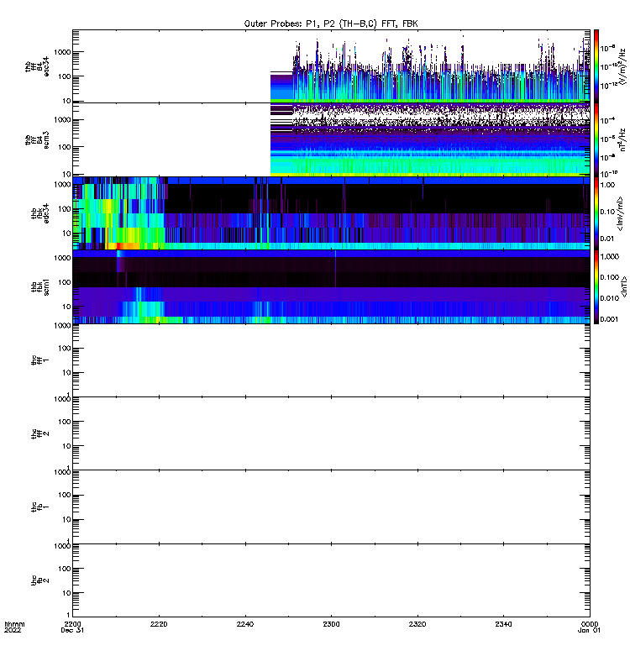Select the <|mV/m|> color bar
The image size is (630, 672).
tap(596, 213)
